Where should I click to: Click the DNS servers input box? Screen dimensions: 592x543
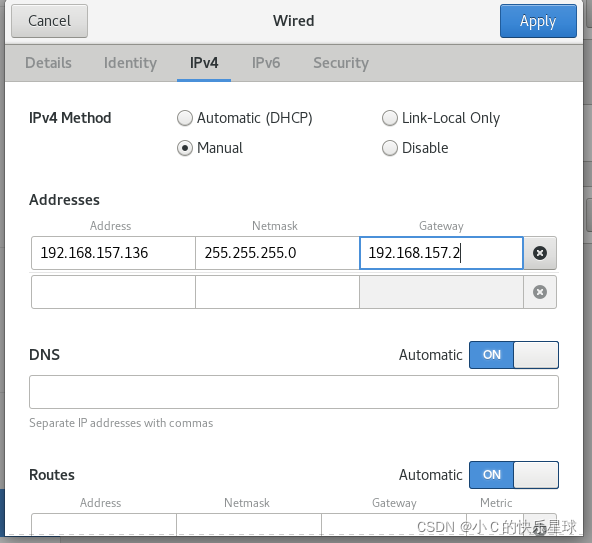pos(294,392)
